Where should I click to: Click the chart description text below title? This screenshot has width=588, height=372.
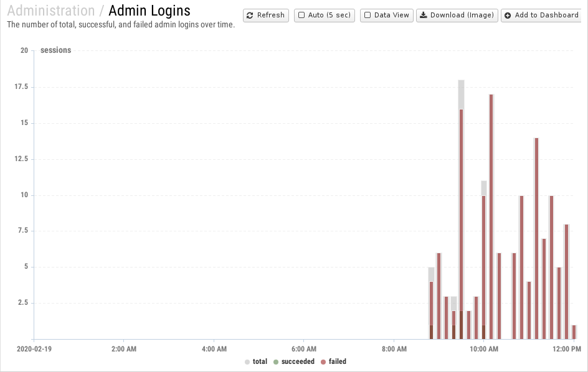click(121, 25)
